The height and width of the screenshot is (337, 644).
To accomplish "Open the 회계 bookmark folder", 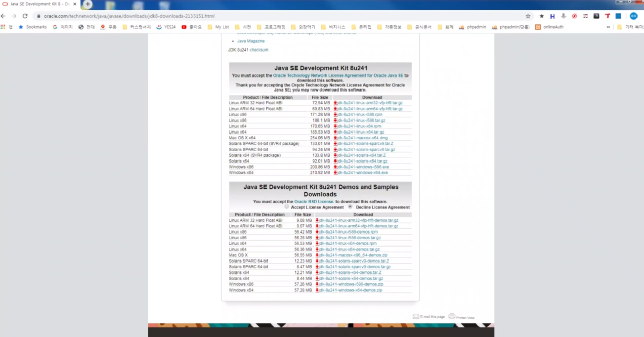I will click(x=445, y=27).
